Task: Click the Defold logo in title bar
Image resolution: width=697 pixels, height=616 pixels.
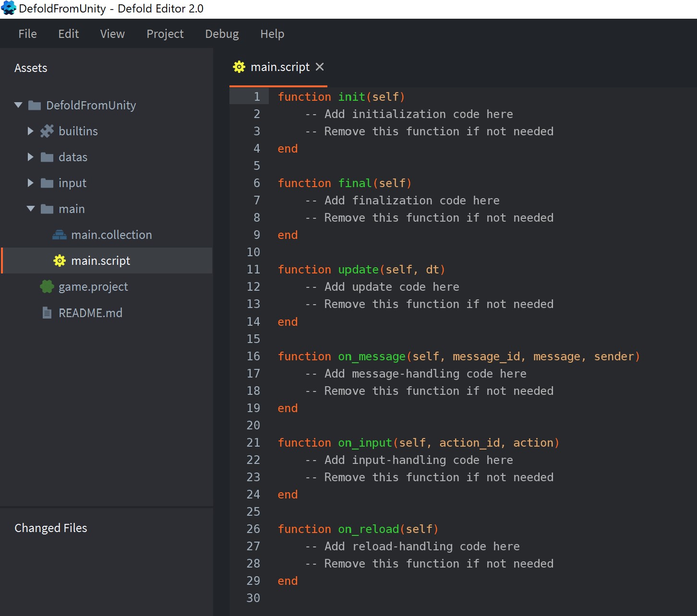Action: 9,9
